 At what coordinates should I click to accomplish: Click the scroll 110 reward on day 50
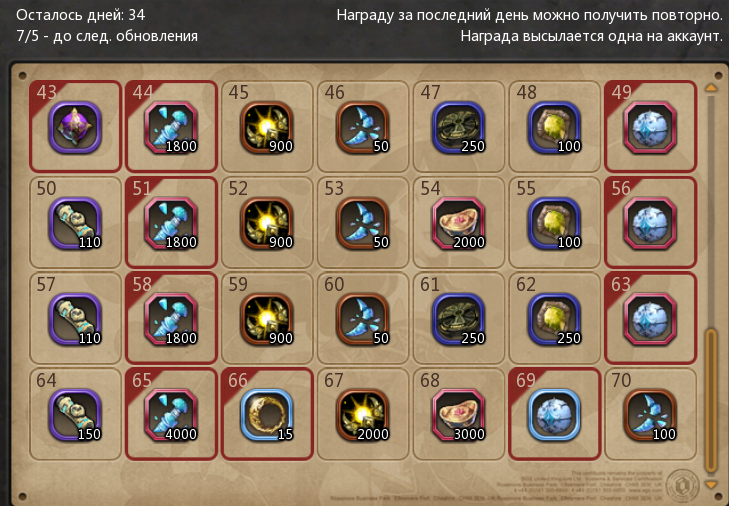pos(75,223)
